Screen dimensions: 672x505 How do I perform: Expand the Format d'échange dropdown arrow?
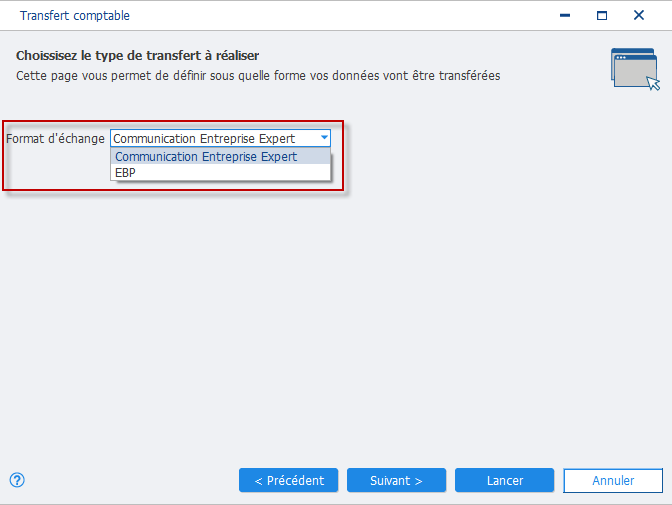tap(324, 138)
